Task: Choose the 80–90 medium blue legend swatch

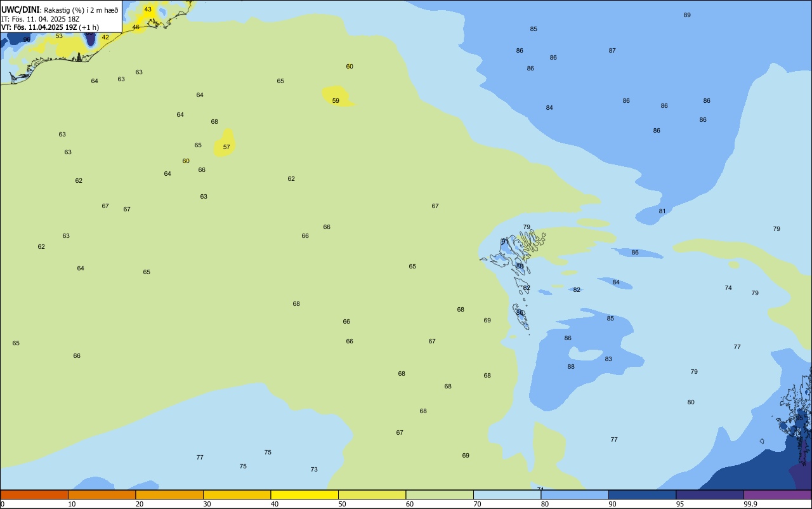Action: 575,494
